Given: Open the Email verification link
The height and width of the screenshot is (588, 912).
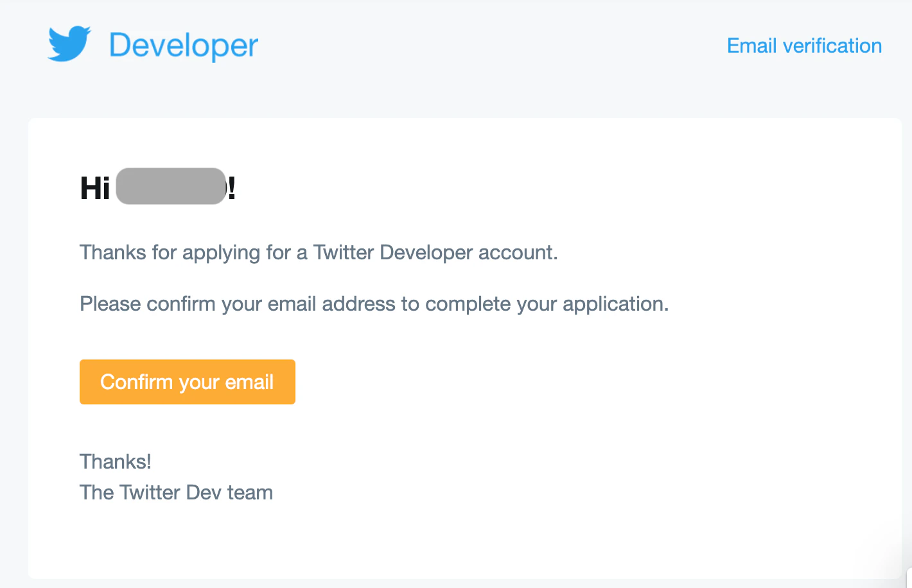Looking at the screenshot, I should pyautogui.click(x=804, y=46).
